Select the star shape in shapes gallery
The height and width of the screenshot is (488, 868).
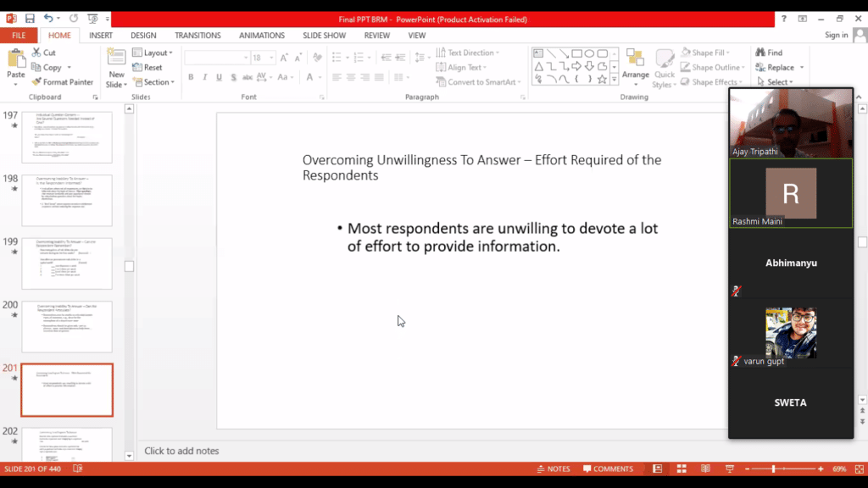602,79
